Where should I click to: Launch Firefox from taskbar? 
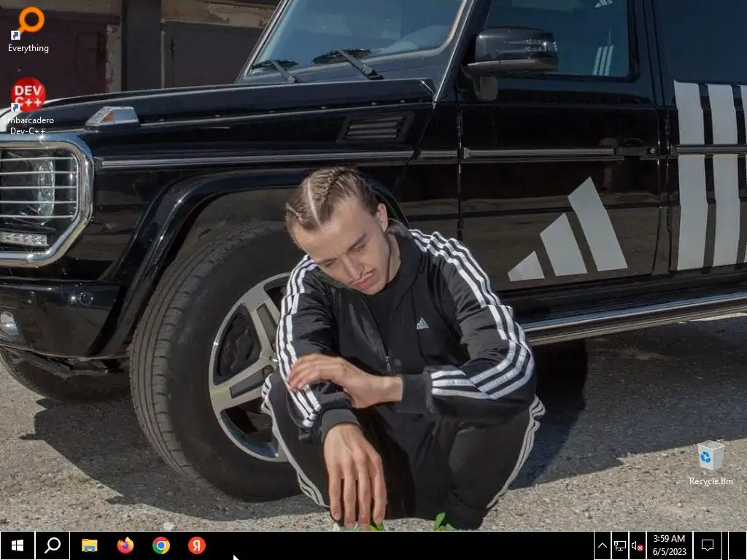(125, 545)
